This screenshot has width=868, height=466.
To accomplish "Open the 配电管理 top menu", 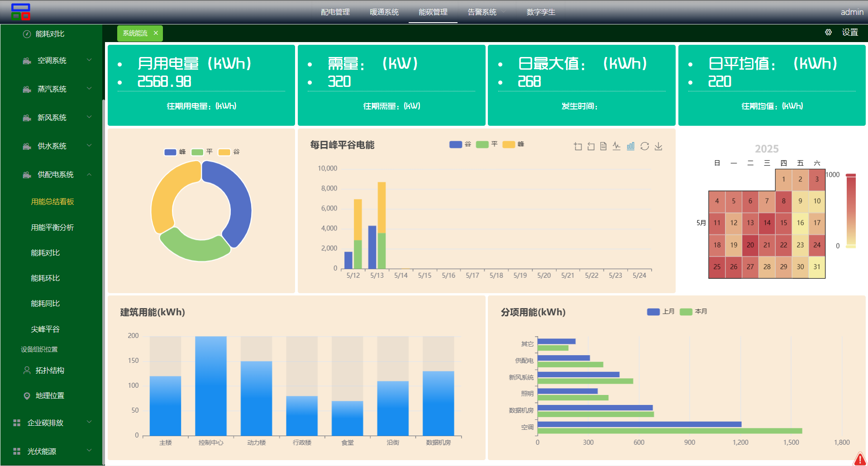I will point(335,12).
